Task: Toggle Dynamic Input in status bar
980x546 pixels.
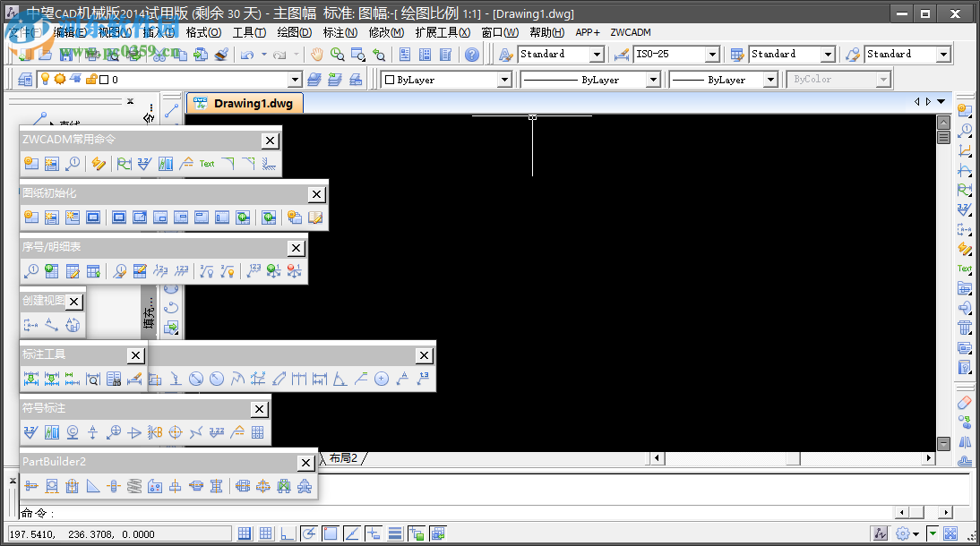Action: pos(374,533)
